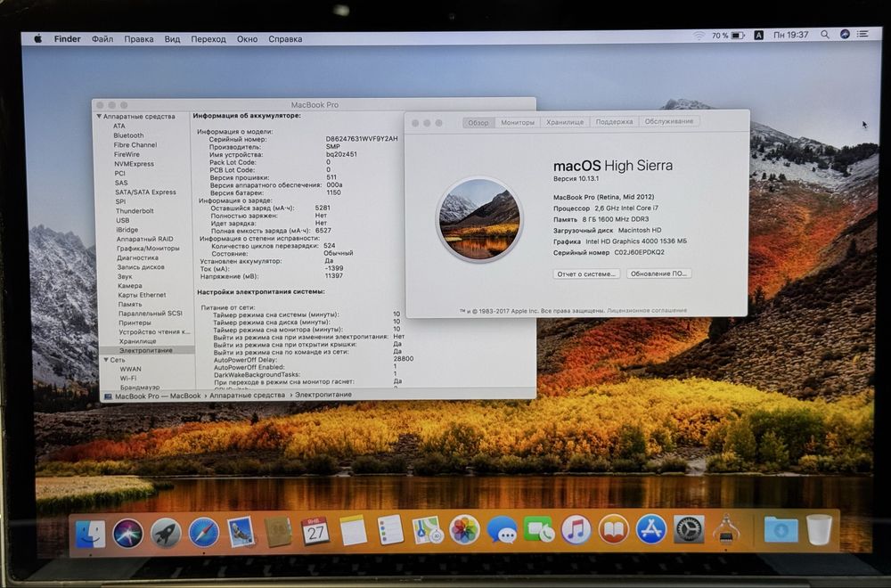Open Calendar icon showing 27
891x588 pixels.
315,532
